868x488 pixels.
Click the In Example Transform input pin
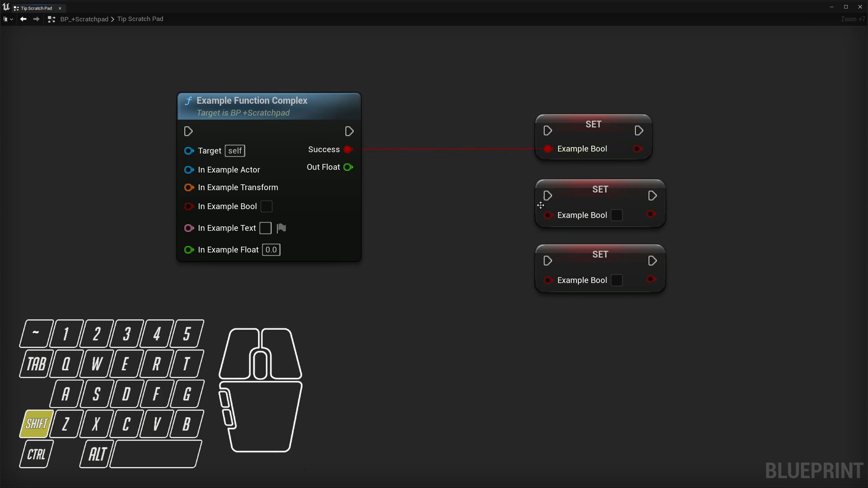(x=189, y=187)
